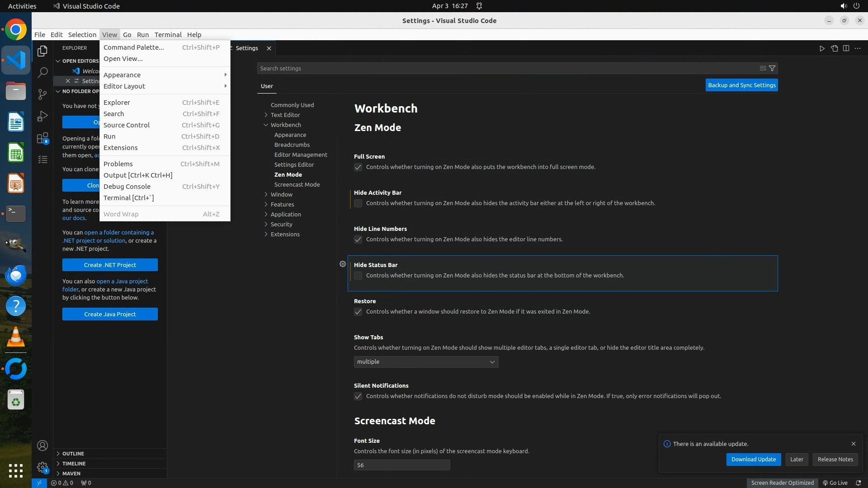Click the Search settings input field
This screenshot has height=488, width=868.
click(506, 68)
